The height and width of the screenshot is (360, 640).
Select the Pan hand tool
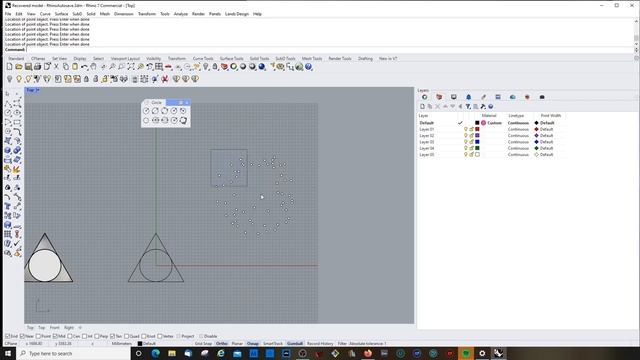click(93, 67)
